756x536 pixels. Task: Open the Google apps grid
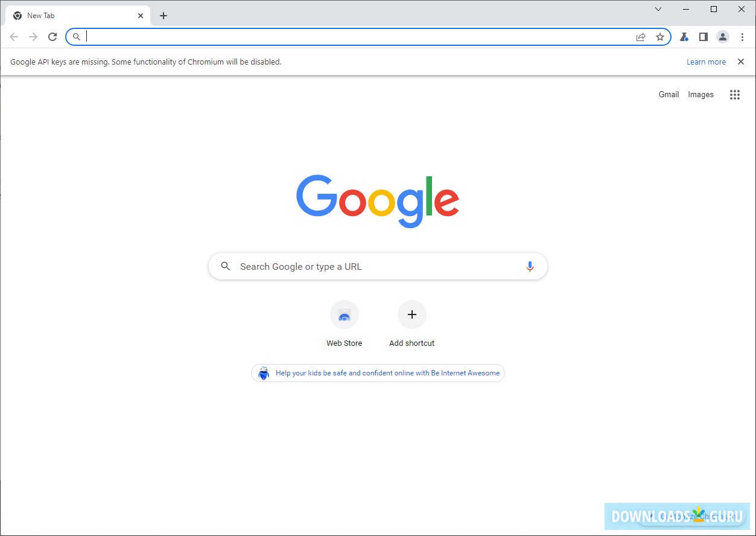click(734, 94)
